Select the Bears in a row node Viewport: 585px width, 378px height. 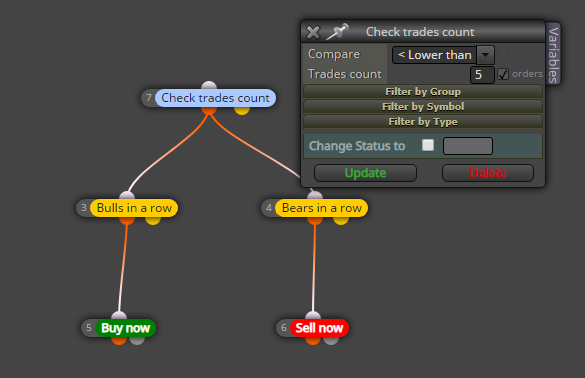(x=322, y=208)
